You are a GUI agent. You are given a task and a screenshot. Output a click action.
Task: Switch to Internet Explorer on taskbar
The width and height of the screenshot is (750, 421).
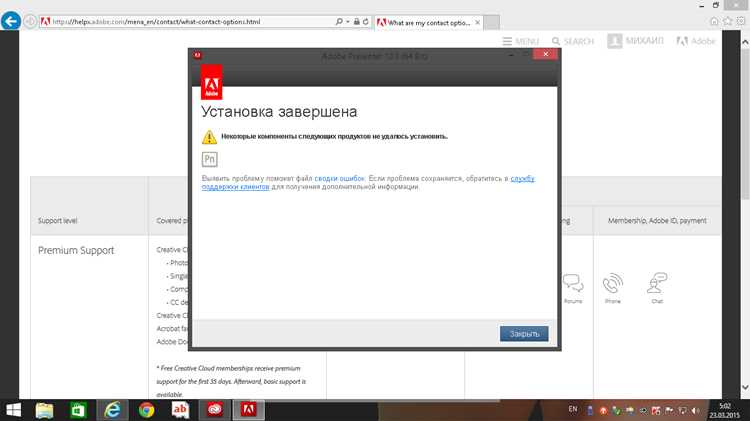[112, 410]
